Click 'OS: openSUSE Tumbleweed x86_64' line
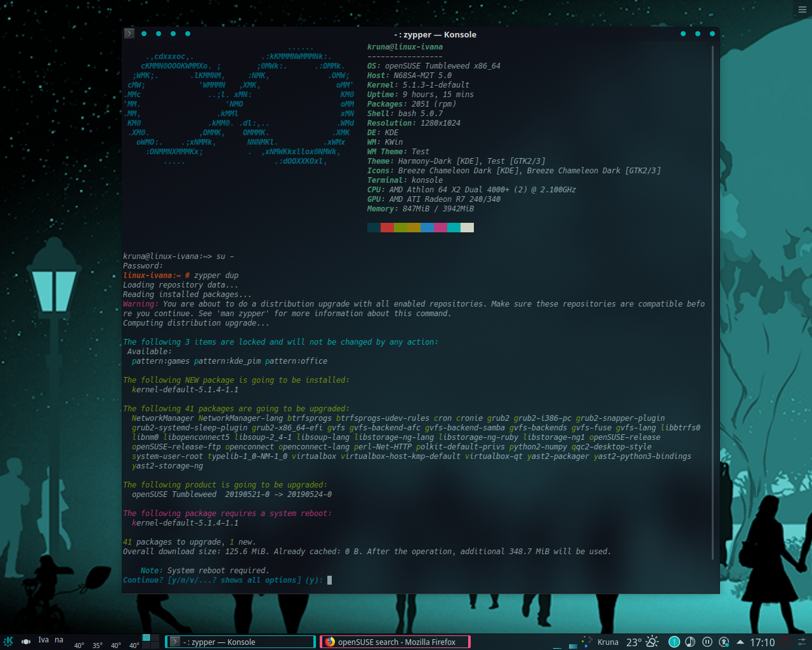Image resolution: width=812 pixels, height=650 pixels. [434, 66]
